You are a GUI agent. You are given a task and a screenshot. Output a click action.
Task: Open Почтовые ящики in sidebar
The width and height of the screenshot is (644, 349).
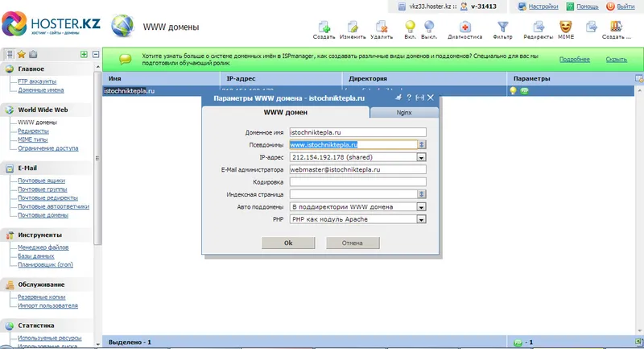41,181
